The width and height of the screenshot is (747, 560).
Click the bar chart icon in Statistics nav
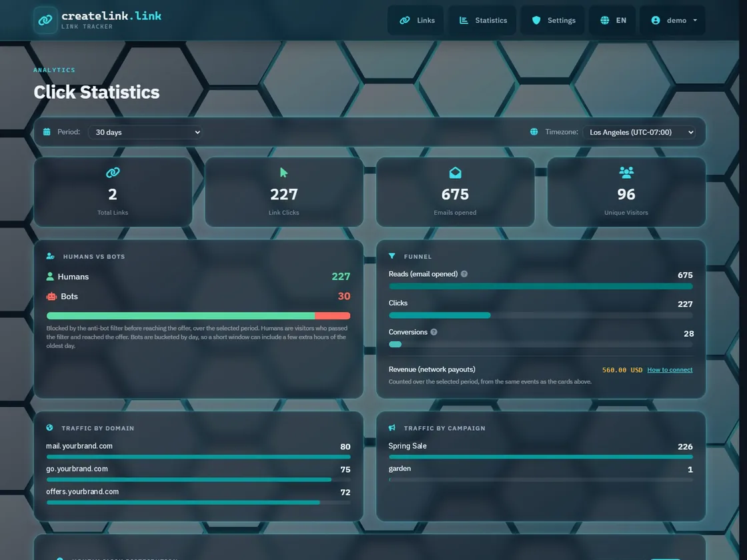pyautogui.click(x=463, y=20)
